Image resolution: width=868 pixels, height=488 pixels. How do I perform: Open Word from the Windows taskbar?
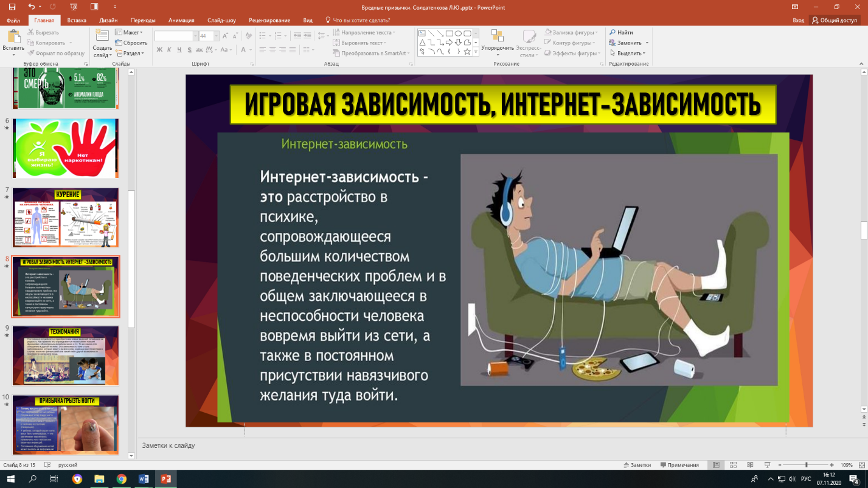click(x=144, y=479)
